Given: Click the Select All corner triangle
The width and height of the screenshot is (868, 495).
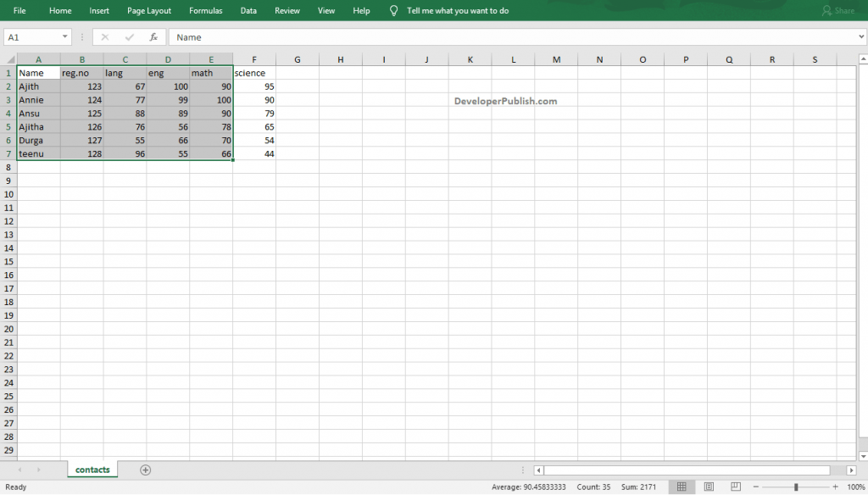Looking at the screenshot, I should point(10,59).
